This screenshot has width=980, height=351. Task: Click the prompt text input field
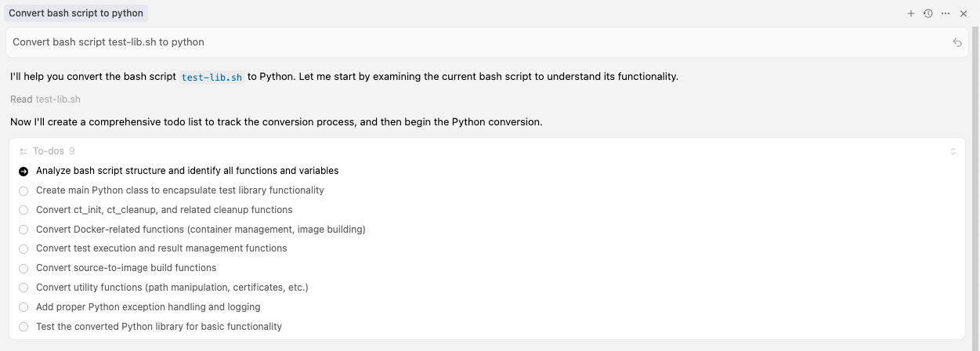coord(470,42)
